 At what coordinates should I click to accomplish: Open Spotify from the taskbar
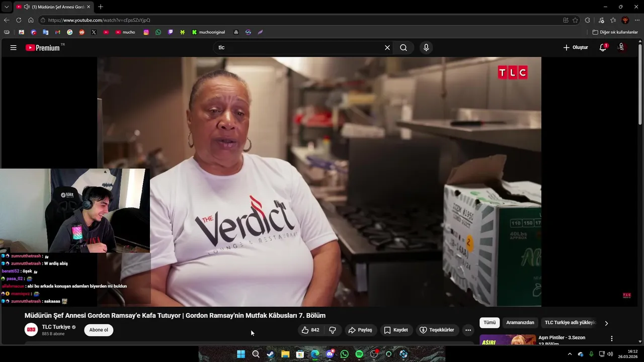(x=359, y=354)
